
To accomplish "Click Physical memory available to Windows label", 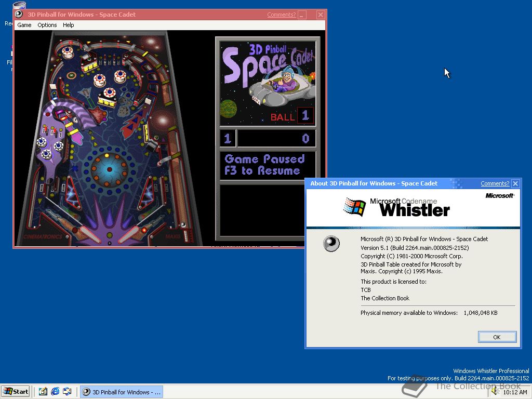I will click(x=409, y=313).
